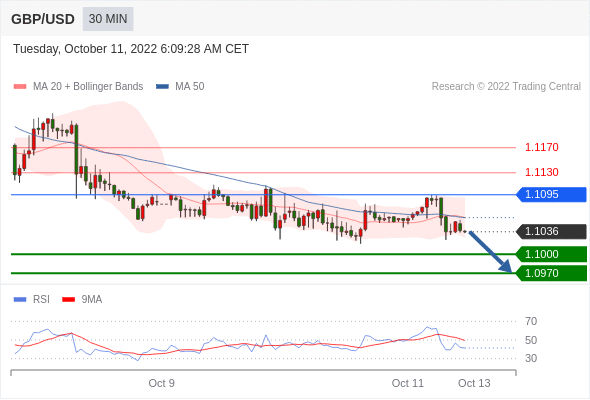Select the GBP/USD pair title
The width and height of the screenshot is (590, 400).
[43, 19]
